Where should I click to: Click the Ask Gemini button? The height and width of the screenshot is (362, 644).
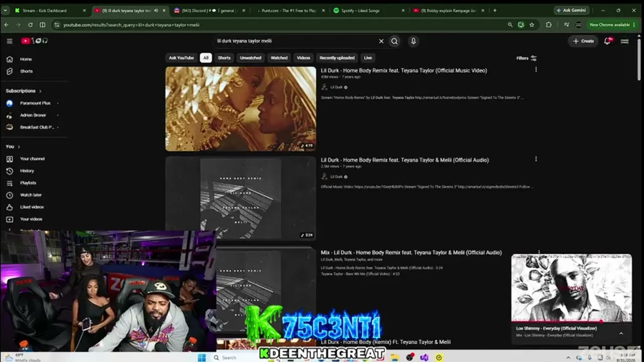[571, 10]
